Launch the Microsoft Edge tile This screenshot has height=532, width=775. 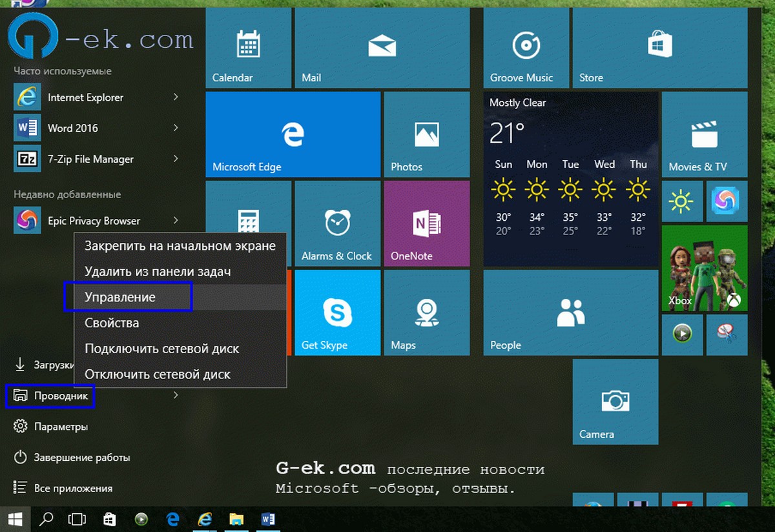click(x=293, y=134)
